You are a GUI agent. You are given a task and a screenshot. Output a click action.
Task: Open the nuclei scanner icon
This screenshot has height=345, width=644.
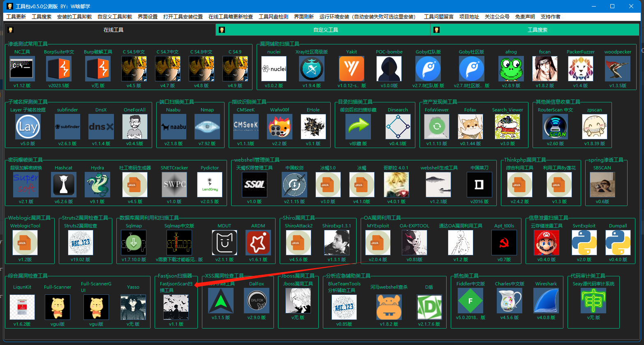pos(274,69)
